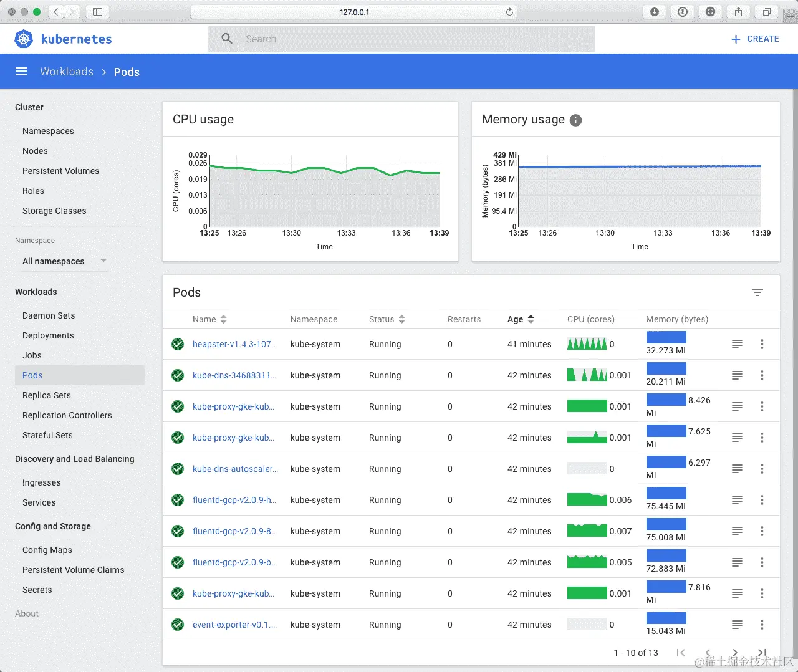The image size is (798, 672).
Task: Open Ingresses in sidebar
Action: 41,482
